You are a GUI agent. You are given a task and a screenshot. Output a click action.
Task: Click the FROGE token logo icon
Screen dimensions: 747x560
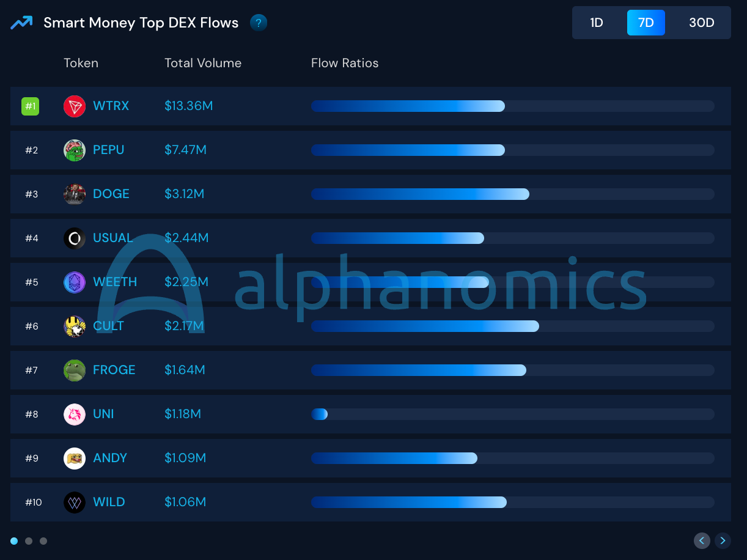[x=75, y=370]
